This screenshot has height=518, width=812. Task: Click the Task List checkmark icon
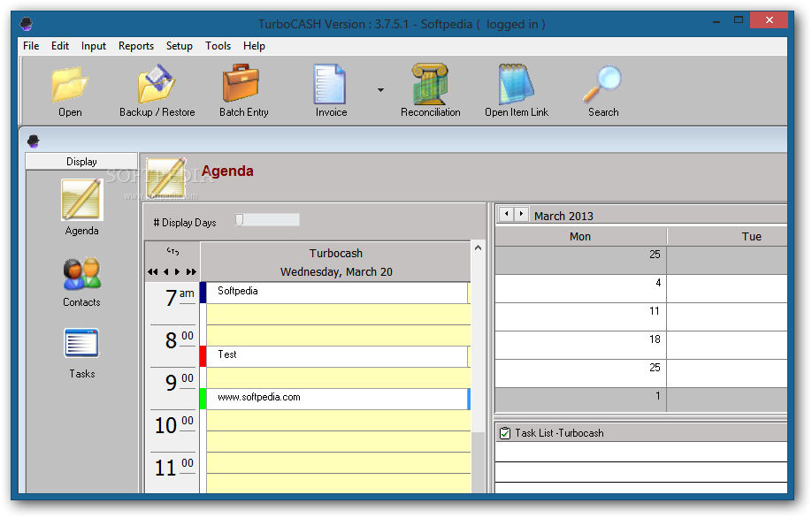[505, 432]
